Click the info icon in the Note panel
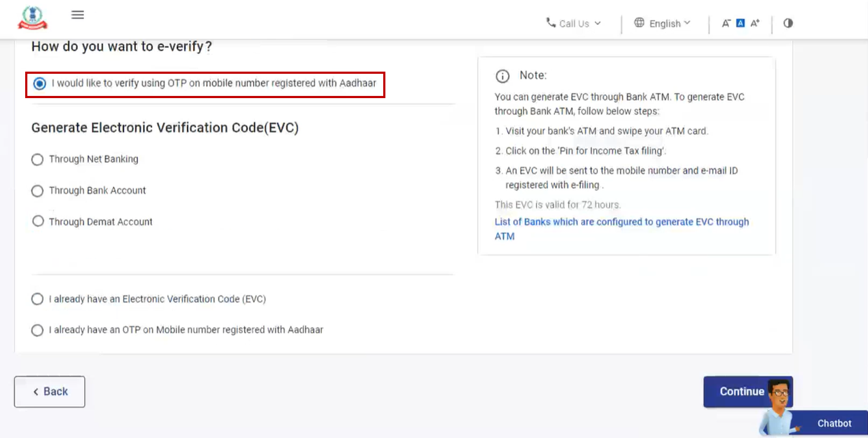The height and width of the screenshot is (438, 868). pos(503,76)
